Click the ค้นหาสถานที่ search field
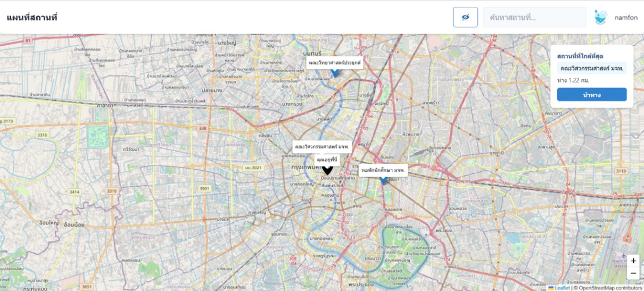Viewport: 644px width, 291px height. click(x=534, y=17)
